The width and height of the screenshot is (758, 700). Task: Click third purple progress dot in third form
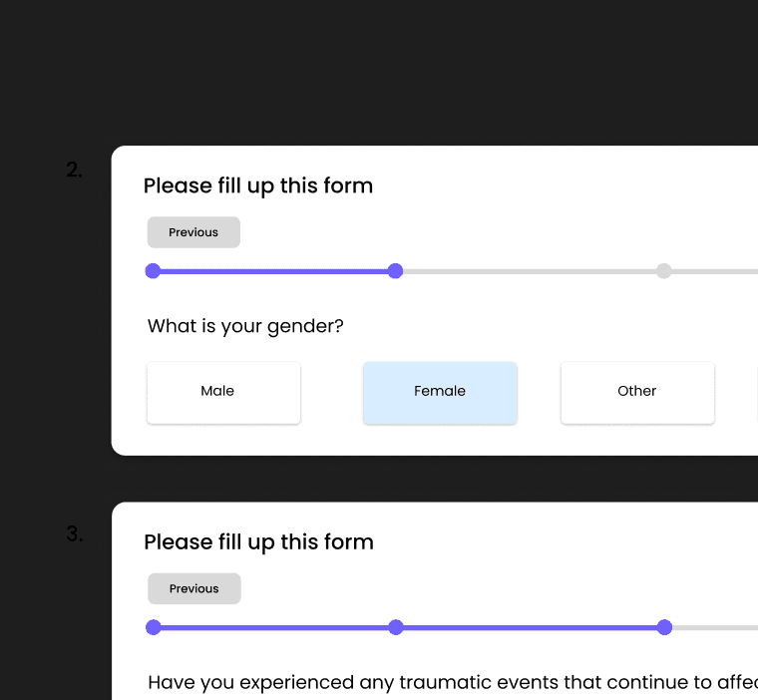point(664,627)
